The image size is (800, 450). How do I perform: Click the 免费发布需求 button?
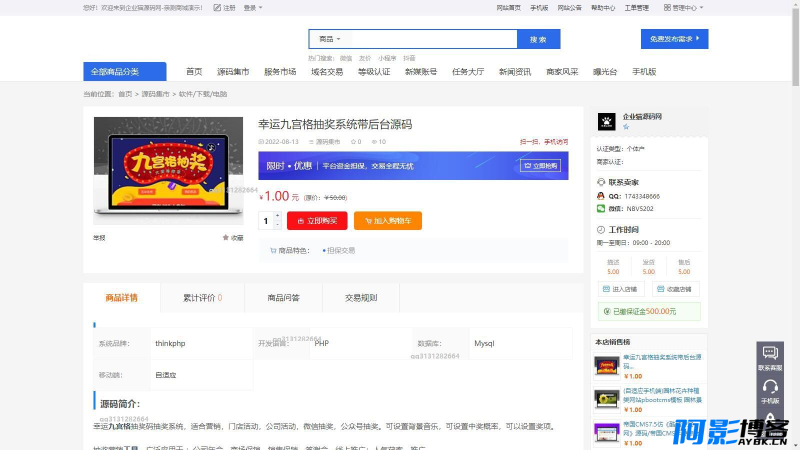point(674,39)
